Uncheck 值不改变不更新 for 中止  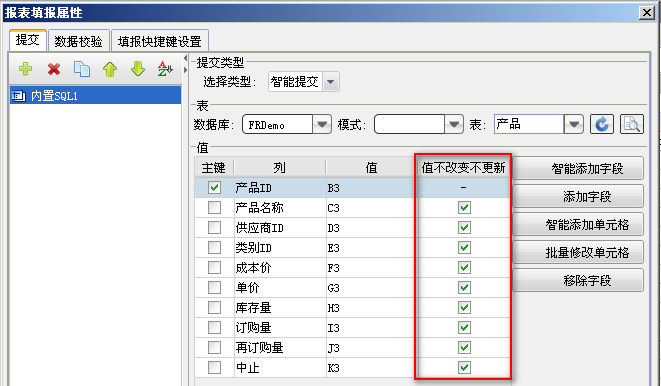click(464, 368)
